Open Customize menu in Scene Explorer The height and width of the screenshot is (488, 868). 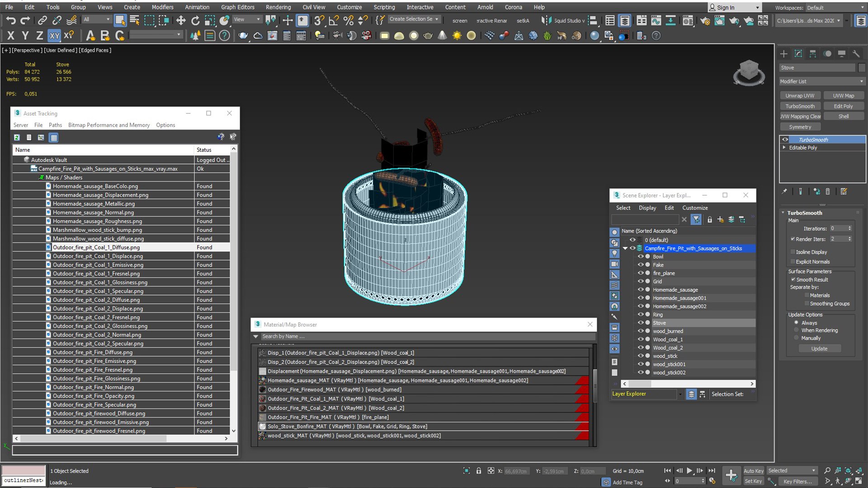click(695, 208)
